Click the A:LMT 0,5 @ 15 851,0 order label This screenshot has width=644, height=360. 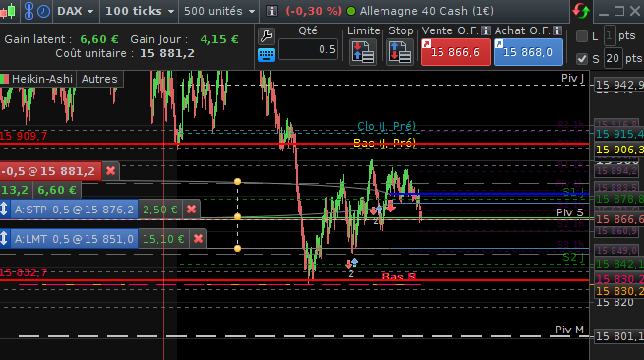[74, 239]
